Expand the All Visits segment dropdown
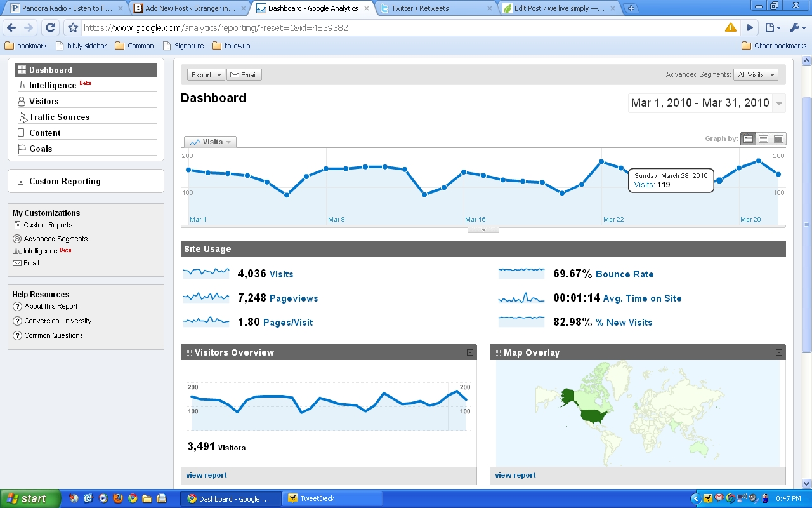Viewport: 812px width, 508px height. pyautogui.click(x=756, y=75)
